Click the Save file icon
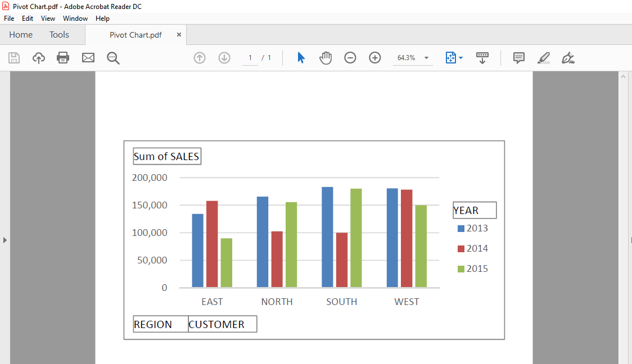632x364 pixels. point(14,58)
